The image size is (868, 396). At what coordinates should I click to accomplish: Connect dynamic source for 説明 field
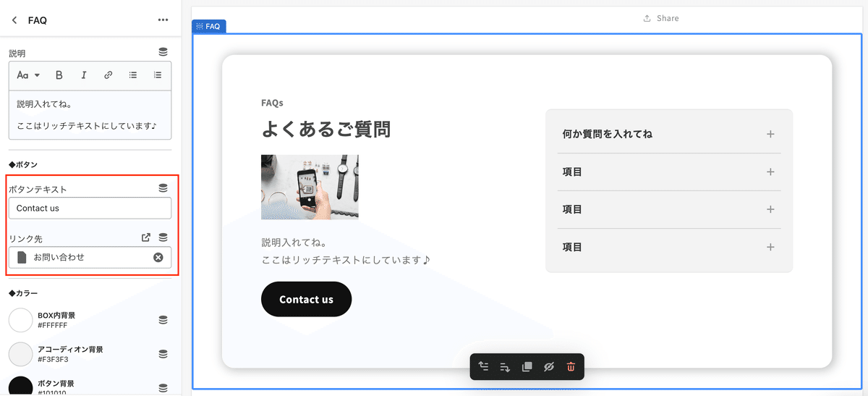pos(163,52)
